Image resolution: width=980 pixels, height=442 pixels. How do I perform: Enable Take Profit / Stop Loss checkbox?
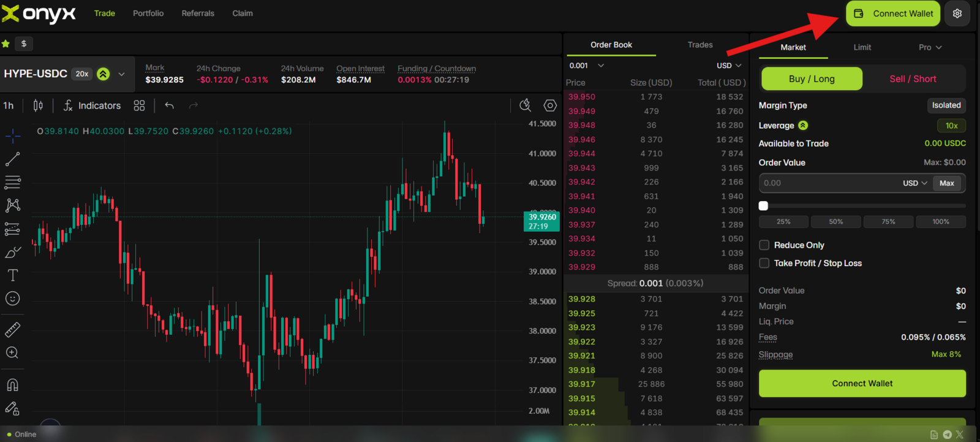point(764,263)
